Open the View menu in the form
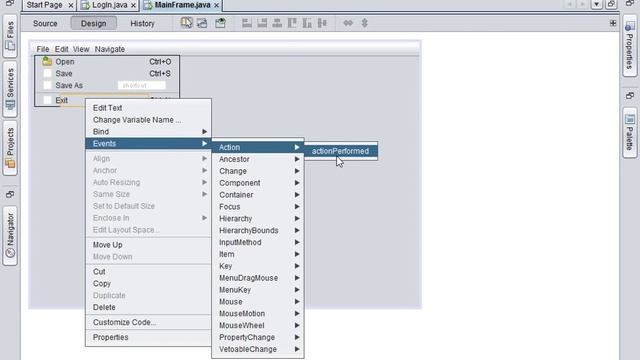 81,49
